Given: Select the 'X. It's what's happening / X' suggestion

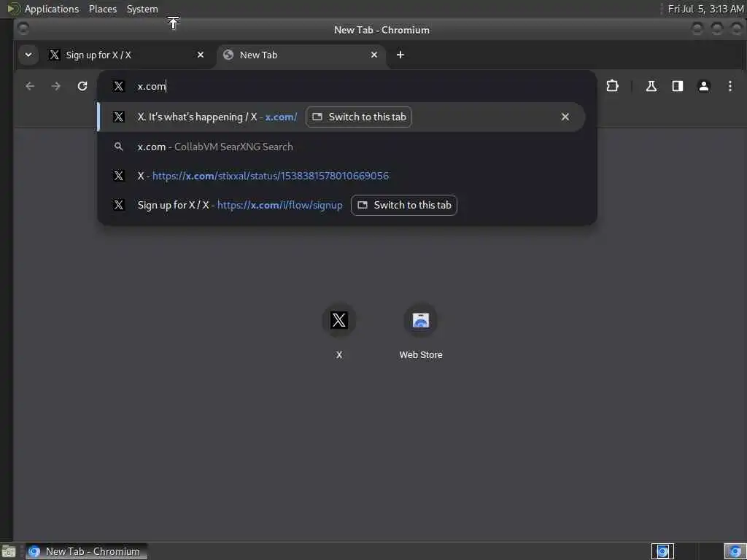Looking at the screenshot, I should click(341, 117).
